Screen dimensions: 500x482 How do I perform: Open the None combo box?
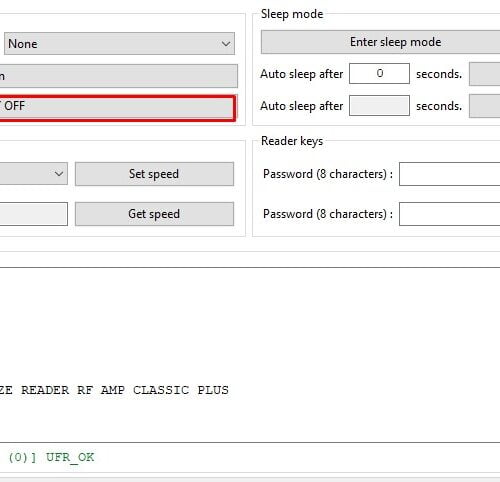point(119,44)
